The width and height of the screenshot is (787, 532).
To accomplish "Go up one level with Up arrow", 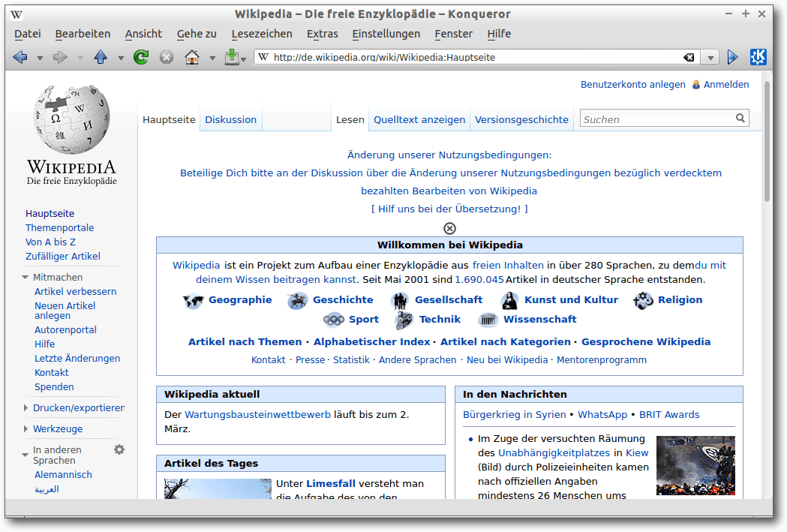I will 101,57.
